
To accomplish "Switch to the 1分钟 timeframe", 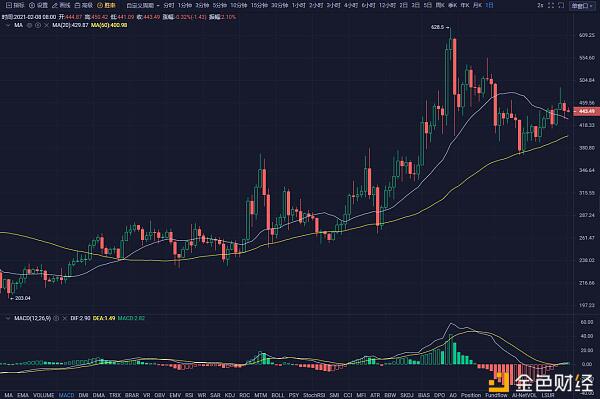I will [x=185, y=5].
